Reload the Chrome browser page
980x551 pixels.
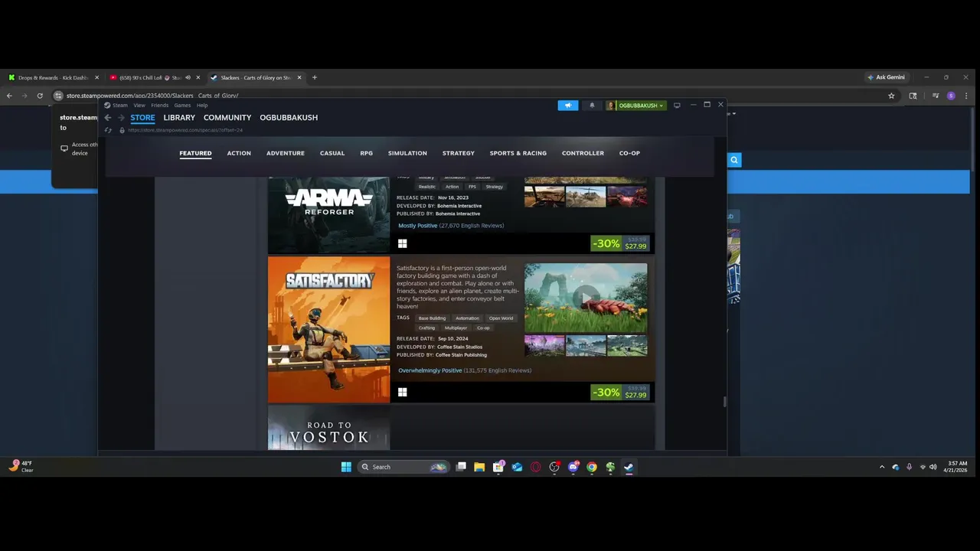pyautogui.click(x=40, y=96)
